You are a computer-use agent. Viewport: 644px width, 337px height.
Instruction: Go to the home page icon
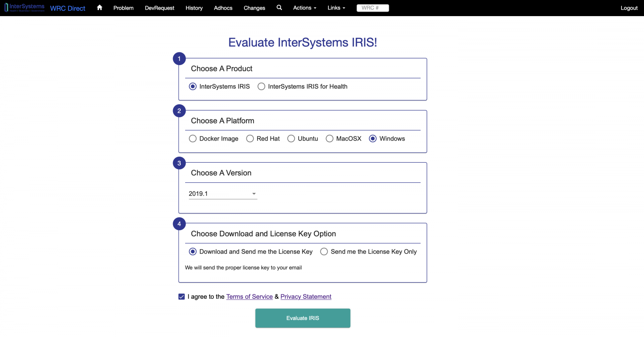point(99,8)
